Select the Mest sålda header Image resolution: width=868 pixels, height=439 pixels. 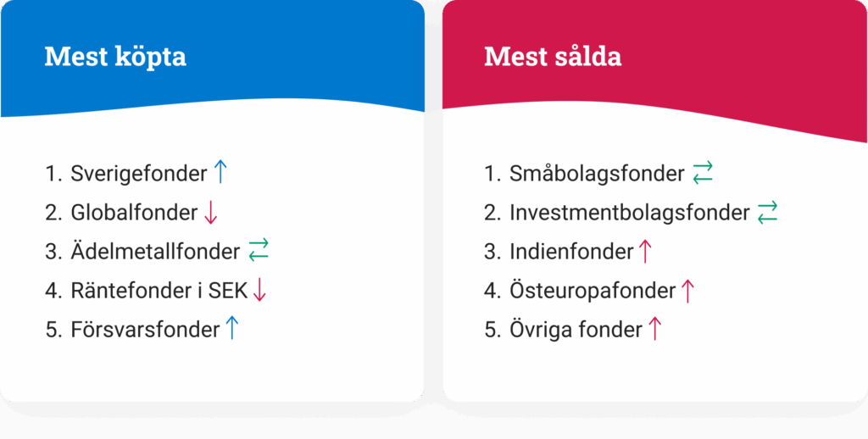[x=553, y=57]
